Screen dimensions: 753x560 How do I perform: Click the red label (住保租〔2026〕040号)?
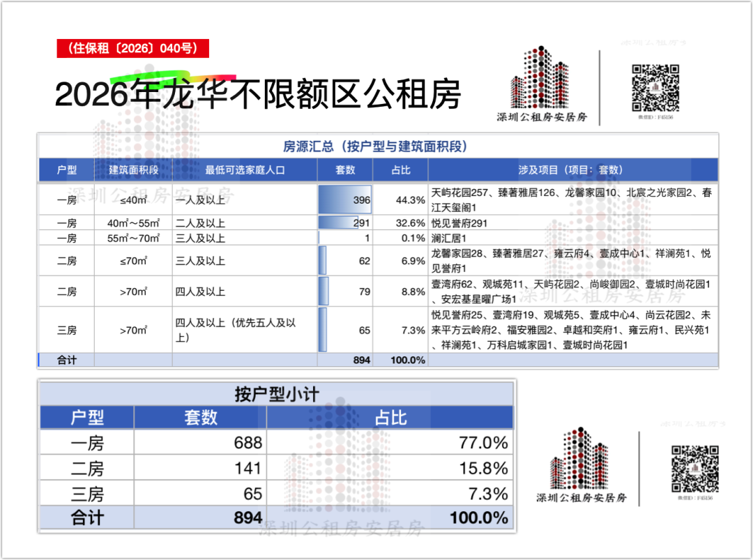tap(132, 49)
